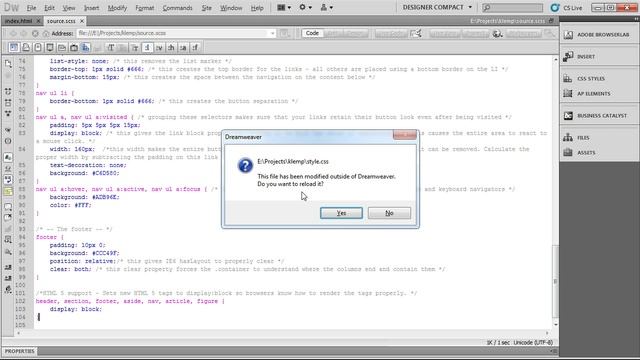Toggle displaying of CSS styles
Viewport: 640px width, 360px height.
coord(86,48)
